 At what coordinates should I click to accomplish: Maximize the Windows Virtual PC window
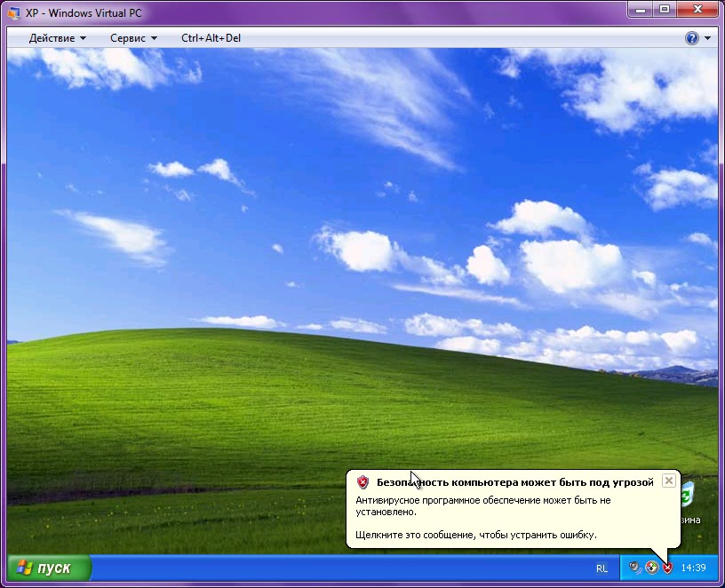pyautogui.click(x=665, y=10)
